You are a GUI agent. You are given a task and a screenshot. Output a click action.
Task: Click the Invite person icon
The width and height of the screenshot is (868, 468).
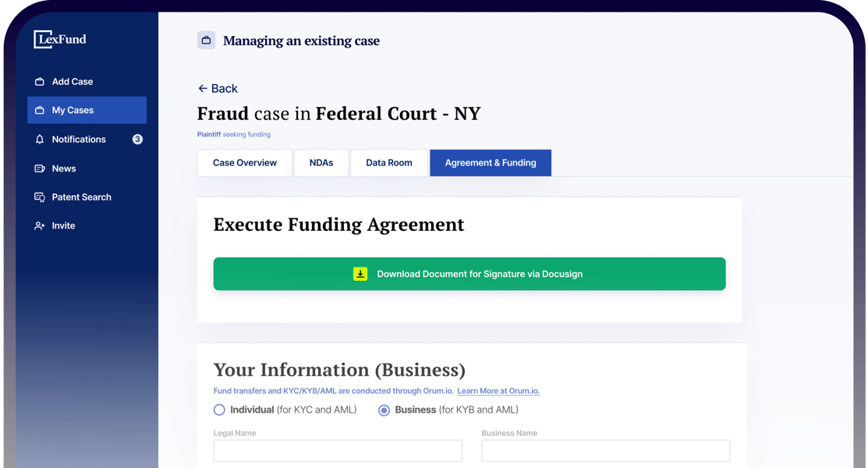click(x=40, y=226)
